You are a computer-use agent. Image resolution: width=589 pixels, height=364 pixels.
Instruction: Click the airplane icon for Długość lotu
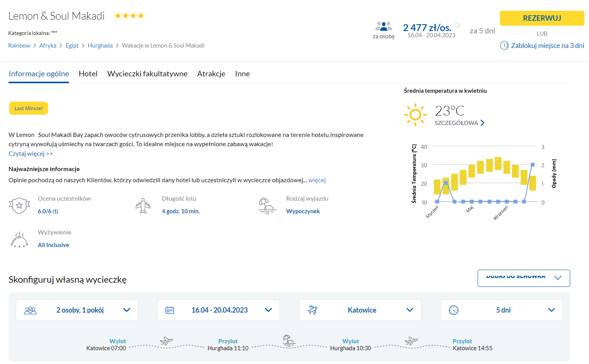pos(143,206)
